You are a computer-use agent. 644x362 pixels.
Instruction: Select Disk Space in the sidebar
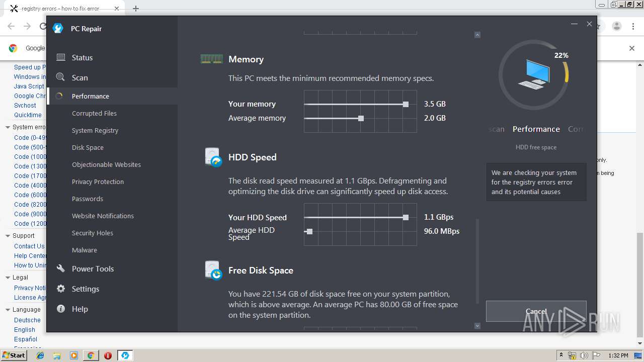[88, 147]
